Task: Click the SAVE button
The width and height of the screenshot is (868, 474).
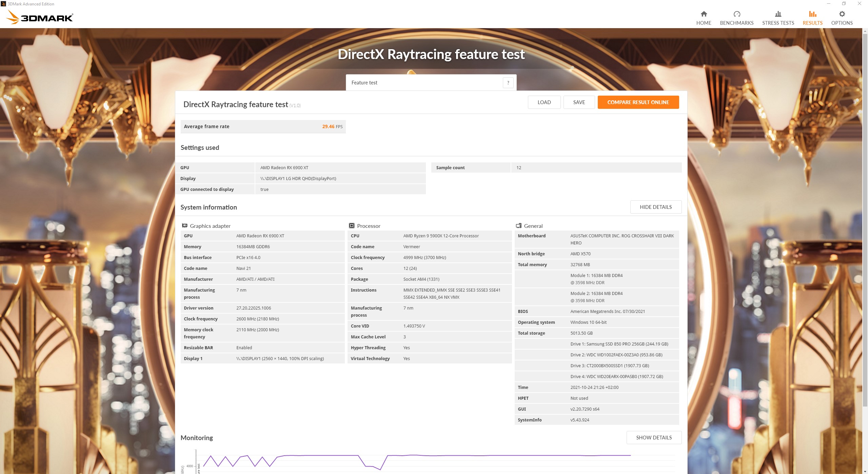Action: tap(579, 102)
